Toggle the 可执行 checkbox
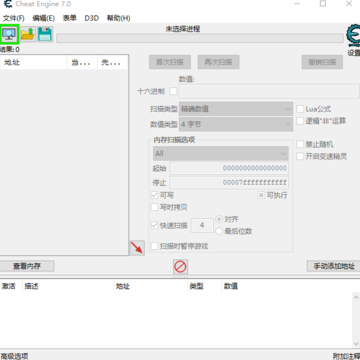This screenshot has height=360, width=360. point(261,195)
